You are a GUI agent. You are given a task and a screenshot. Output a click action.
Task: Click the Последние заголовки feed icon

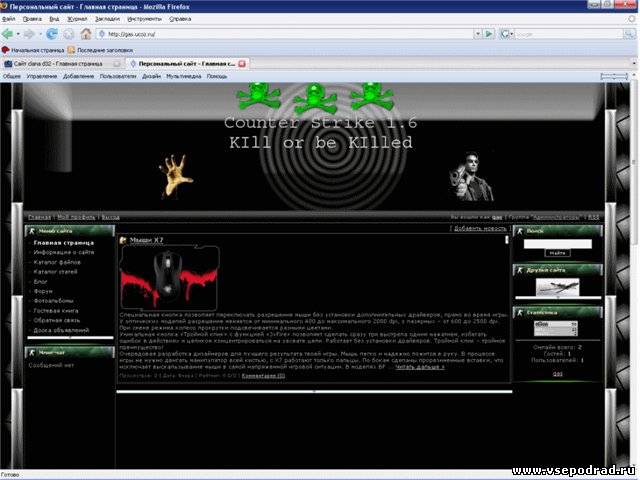pos(71,50)
